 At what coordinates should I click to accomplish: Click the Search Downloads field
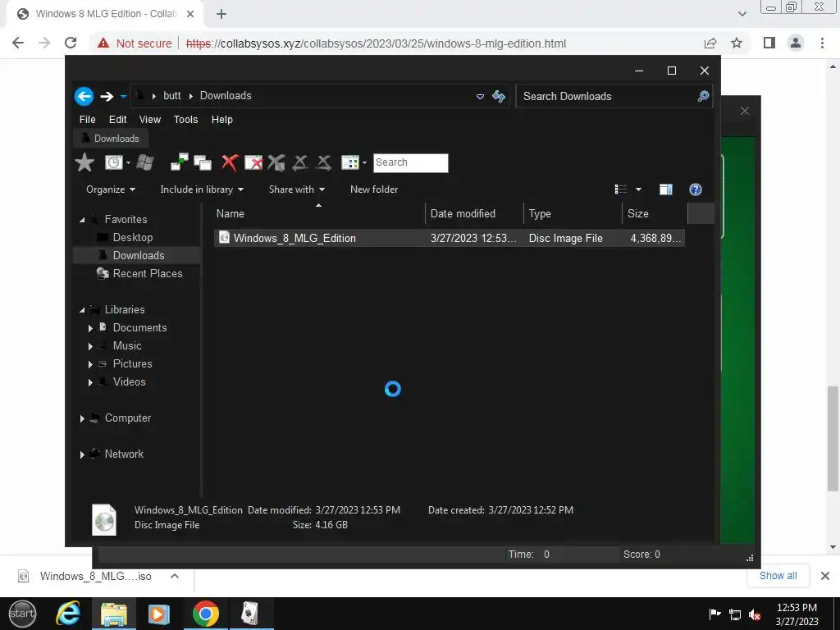click(x=614, y=97)
